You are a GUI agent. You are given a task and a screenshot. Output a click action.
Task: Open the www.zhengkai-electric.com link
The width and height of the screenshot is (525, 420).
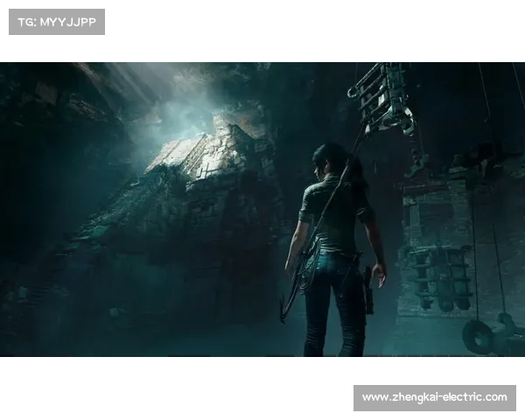434,398
